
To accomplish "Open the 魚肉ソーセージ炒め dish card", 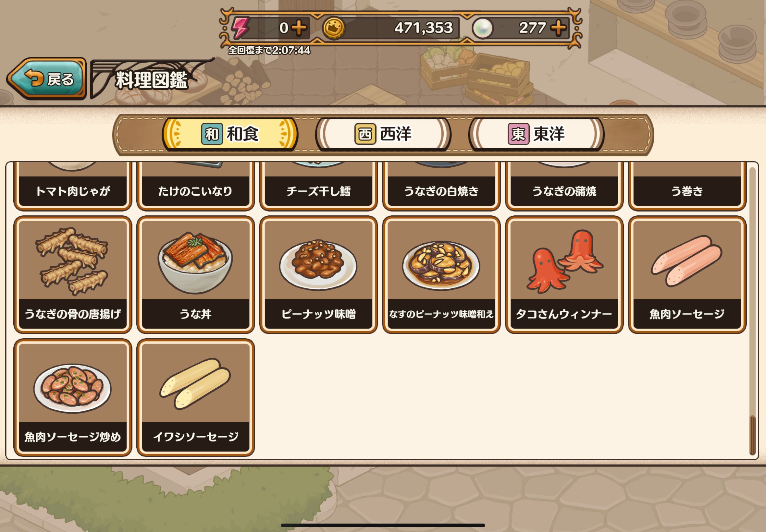I will coord(73,398).
